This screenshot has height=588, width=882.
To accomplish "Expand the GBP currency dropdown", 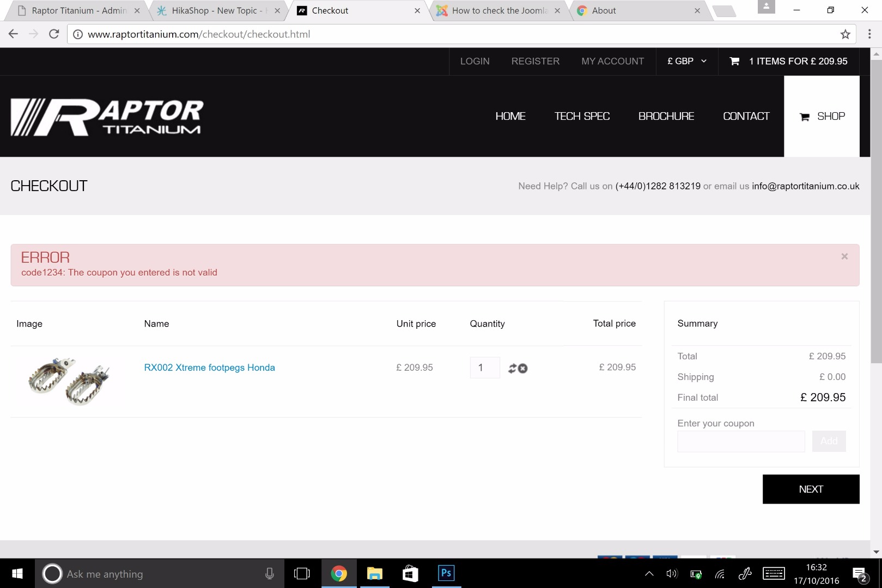I will pos(687,61).
